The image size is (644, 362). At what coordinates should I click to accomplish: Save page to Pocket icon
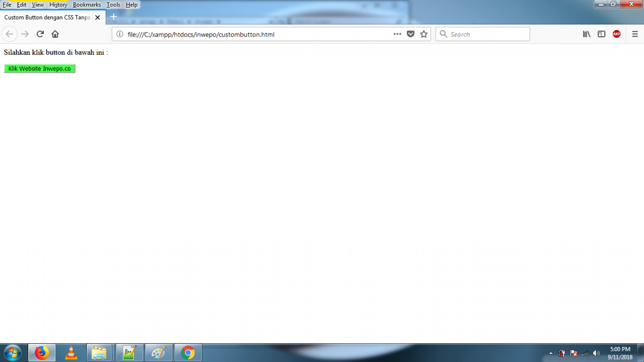(410, 34)
